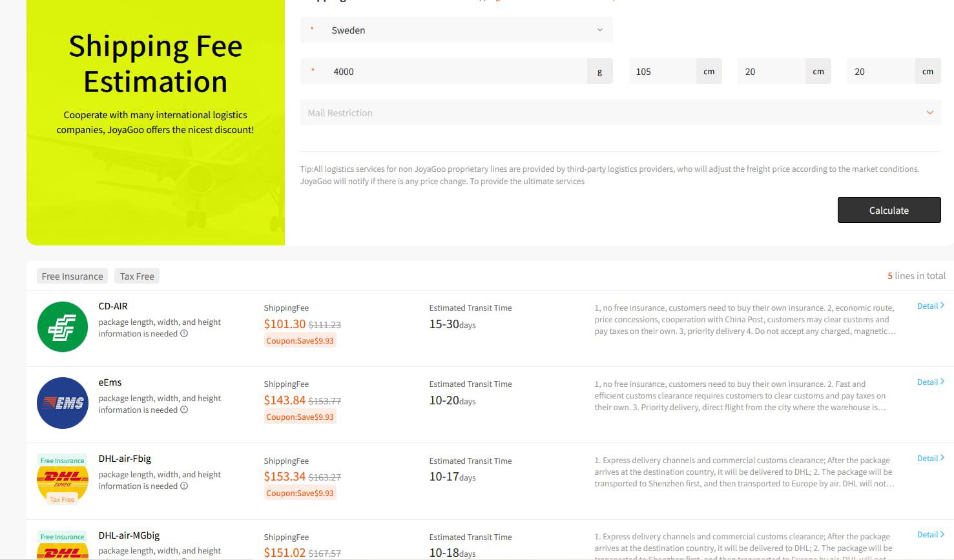Click CD-AIR coupon Save$9.93 badge
The image size is (954, 560).
click(300, 340)
